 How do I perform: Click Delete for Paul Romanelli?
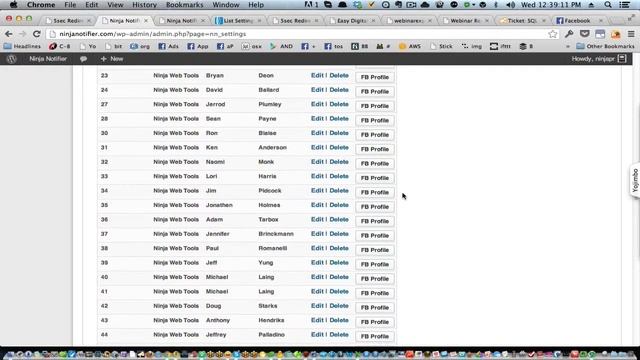[339, 248]
